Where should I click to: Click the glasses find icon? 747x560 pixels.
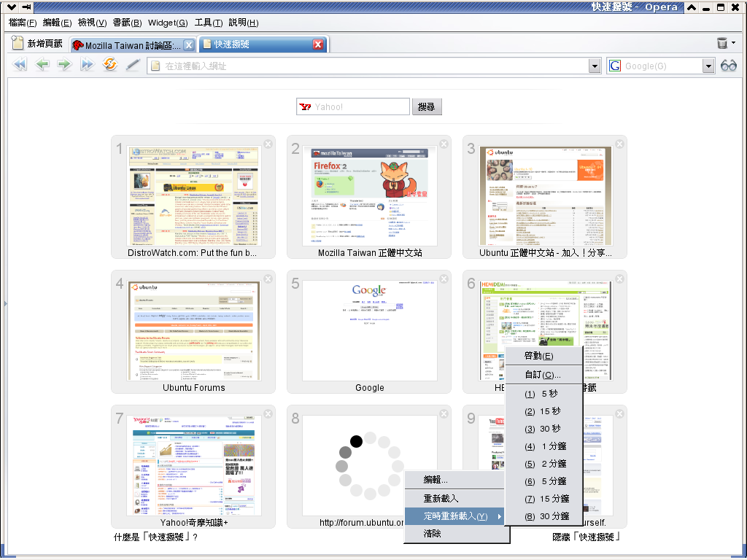tap(729, 66)
